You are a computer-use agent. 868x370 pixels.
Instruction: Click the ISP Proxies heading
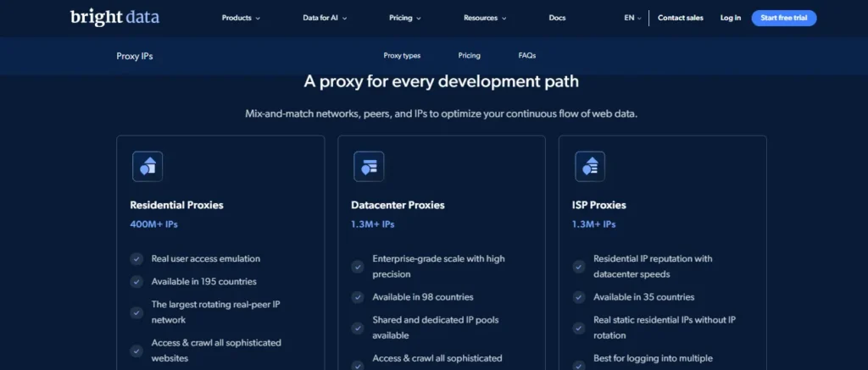tap(599, 205)
